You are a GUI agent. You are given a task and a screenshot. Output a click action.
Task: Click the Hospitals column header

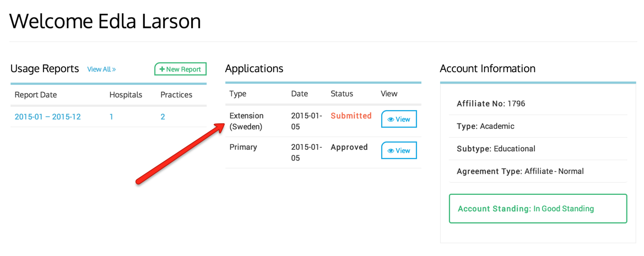coord(126,95)
